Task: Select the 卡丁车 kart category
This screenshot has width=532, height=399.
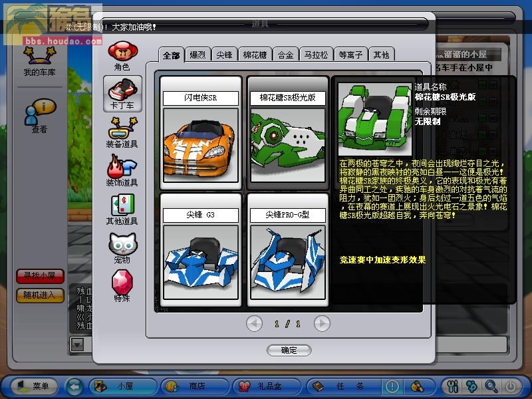Action: click(x=122, y=94)
